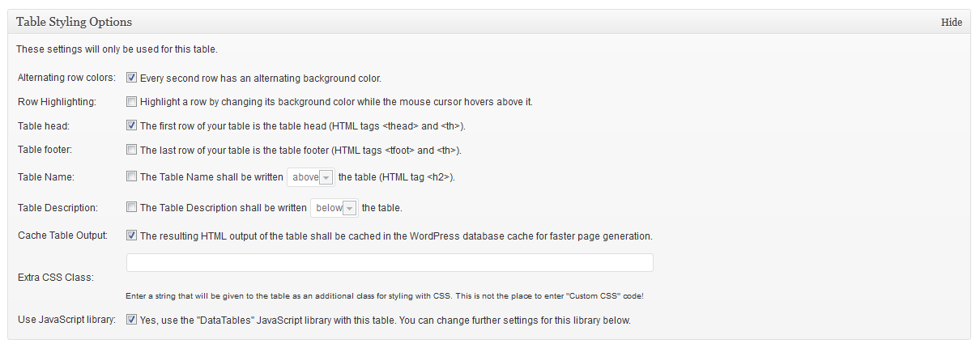Hide the Table Styling Options panel
Viewport: 980px width, 348px height.
coord(951,23)
